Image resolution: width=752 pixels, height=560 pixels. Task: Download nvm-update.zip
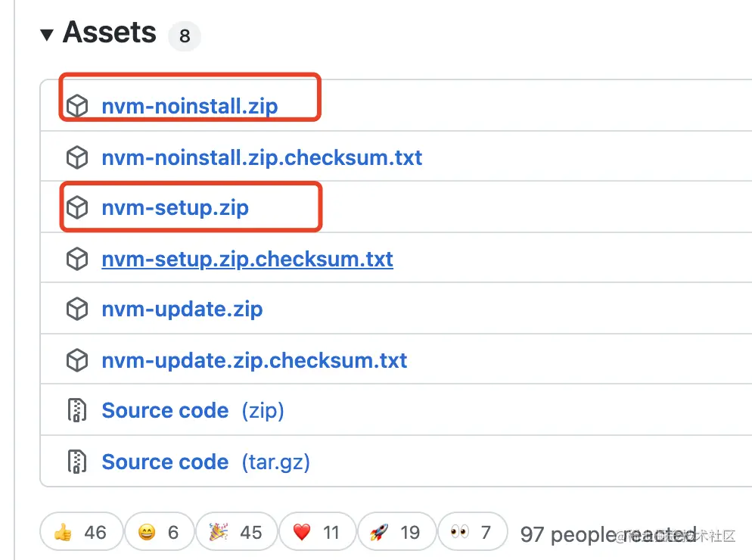(182, 309)
